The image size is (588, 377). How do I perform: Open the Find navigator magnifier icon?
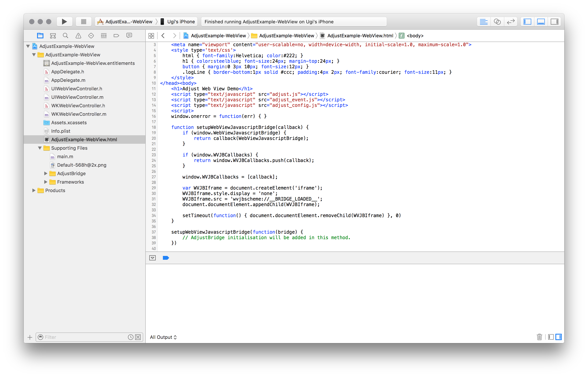click(x=65, y=36)
